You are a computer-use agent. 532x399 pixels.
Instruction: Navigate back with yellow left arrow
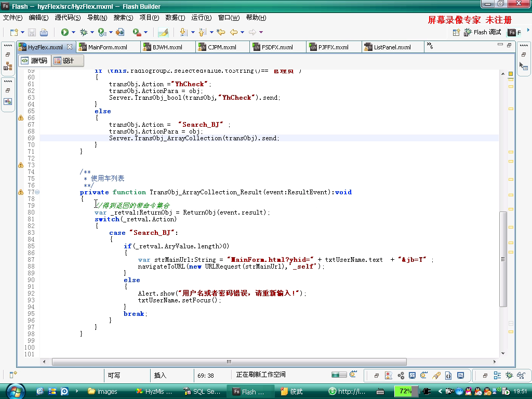234,32
